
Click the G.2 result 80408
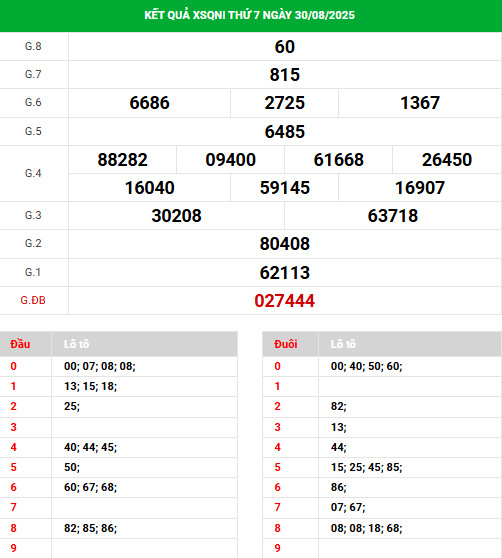(285, 244)
